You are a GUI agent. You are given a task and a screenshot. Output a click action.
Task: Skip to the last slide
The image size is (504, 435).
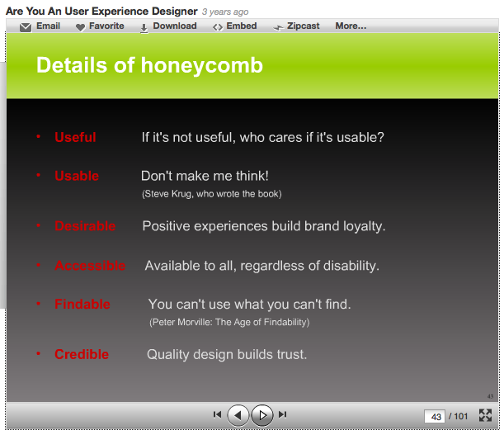(x=283, y=414)
